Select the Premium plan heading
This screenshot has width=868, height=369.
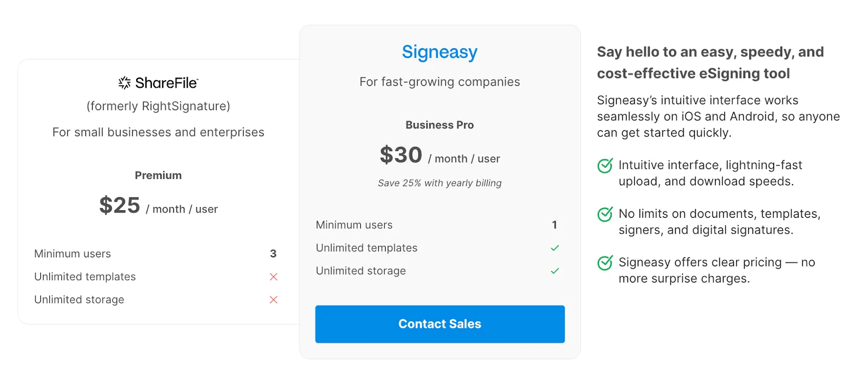158,176
